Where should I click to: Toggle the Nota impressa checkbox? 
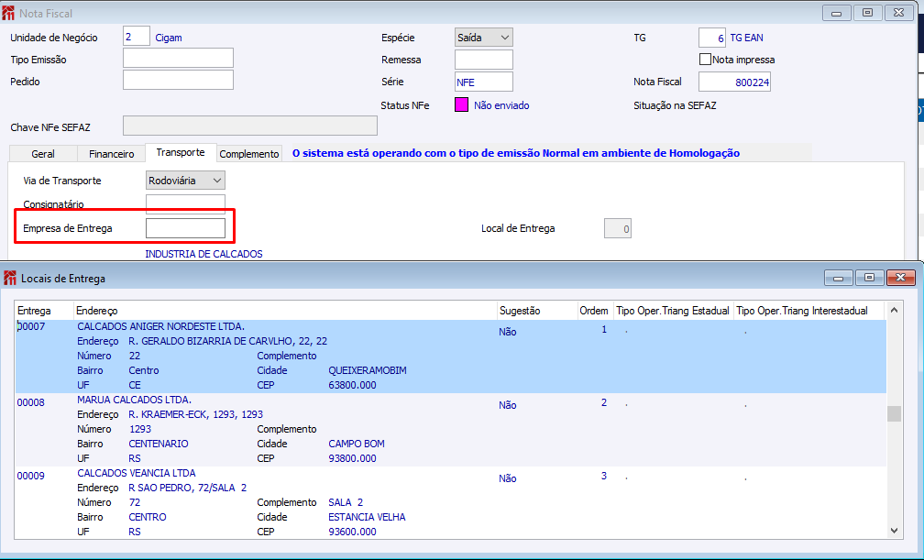[705, 60]
